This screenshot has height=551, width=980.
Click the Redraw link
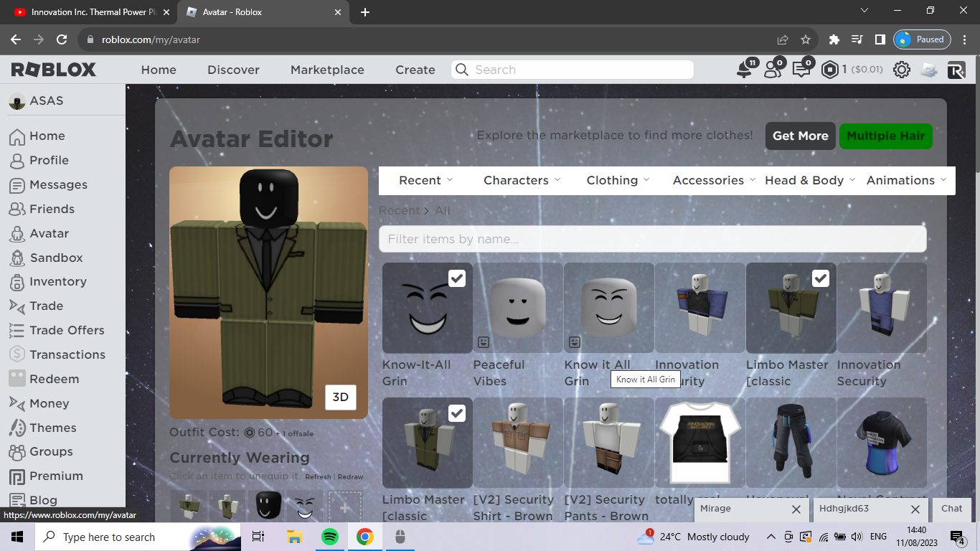pyautogui.click(x=351, y=477)
